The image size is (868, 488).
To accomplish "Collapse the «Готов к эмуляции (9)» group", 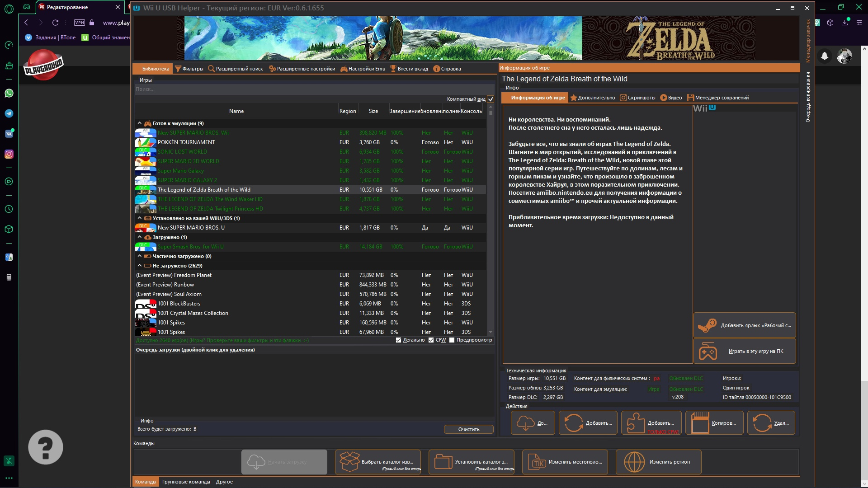I will (139, 123).
